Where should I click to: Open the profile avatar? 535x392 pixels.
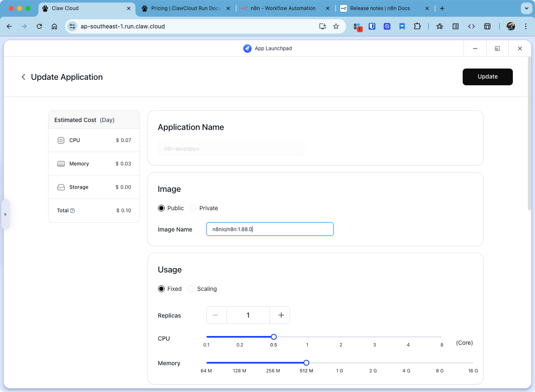pyautogui.click(x=511, y=26)
